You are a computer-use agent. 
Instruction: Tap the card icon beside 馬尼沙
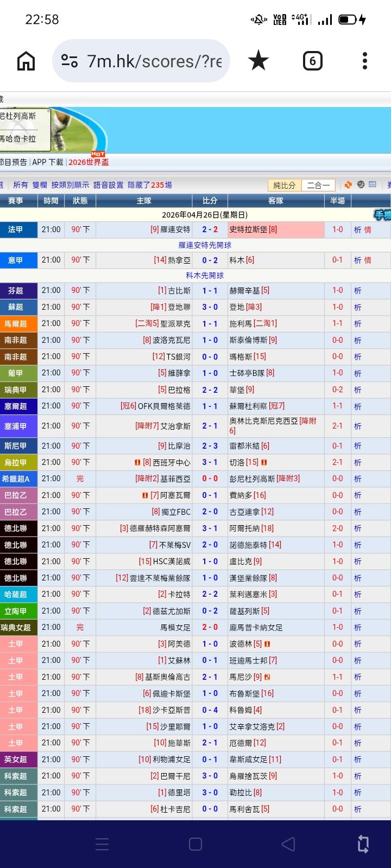click(x=267, y=677)
